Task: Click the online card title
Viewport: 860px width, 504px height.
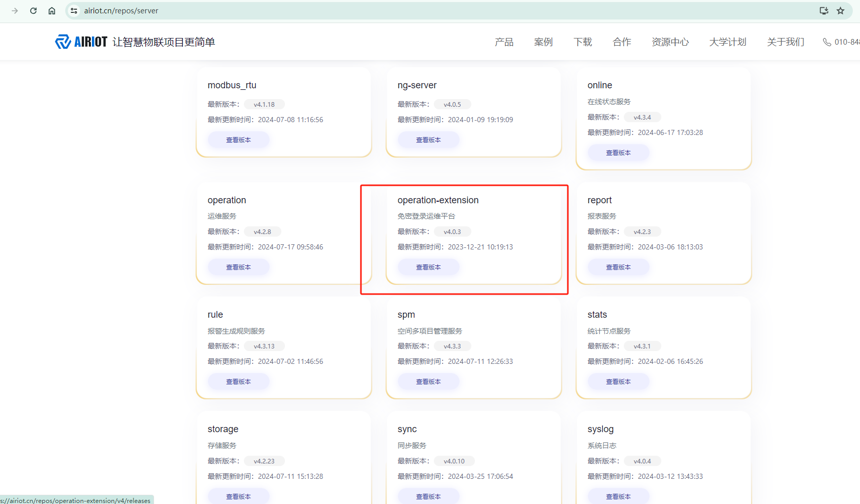Action: [600, 85]
